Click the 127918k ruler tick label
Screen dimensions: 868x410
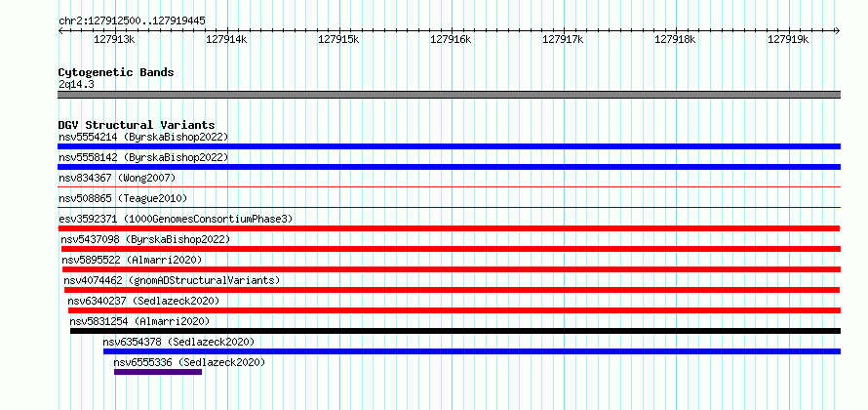[675, 39]
